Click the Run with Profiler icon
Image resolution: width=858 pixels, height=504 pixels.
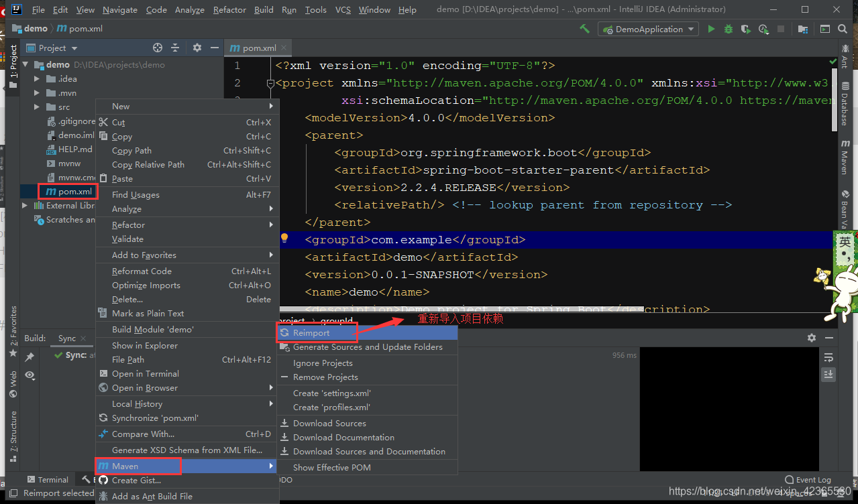point(763,29)
